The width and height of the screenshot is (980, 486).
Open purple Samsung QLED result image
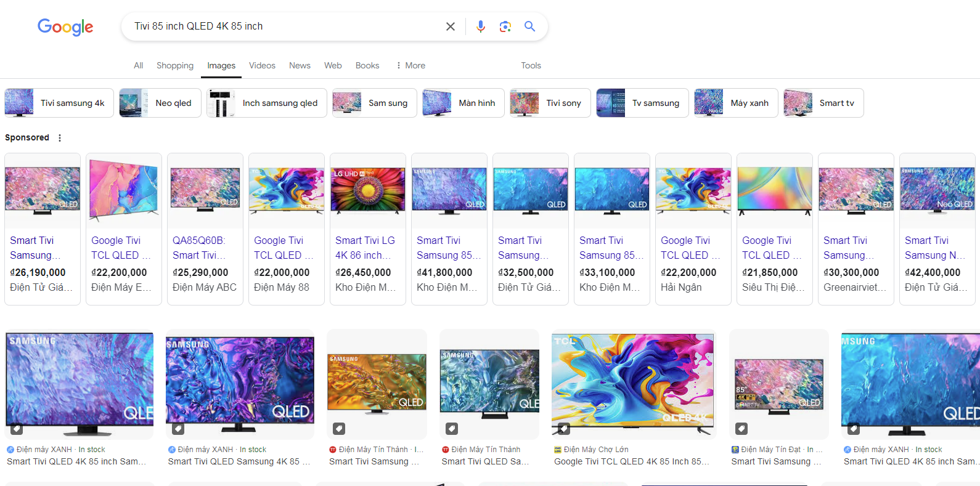tap(240, 384)
